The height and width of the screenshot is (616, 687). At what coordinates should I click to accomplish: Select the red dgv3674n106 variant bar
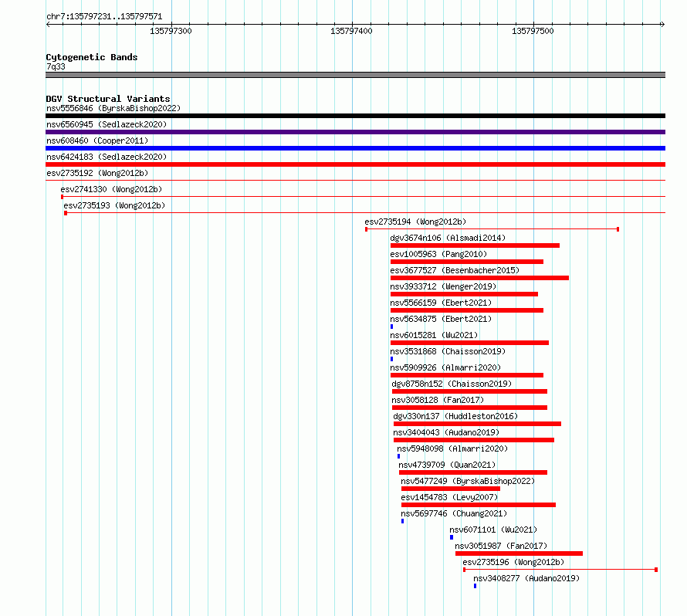475,245
